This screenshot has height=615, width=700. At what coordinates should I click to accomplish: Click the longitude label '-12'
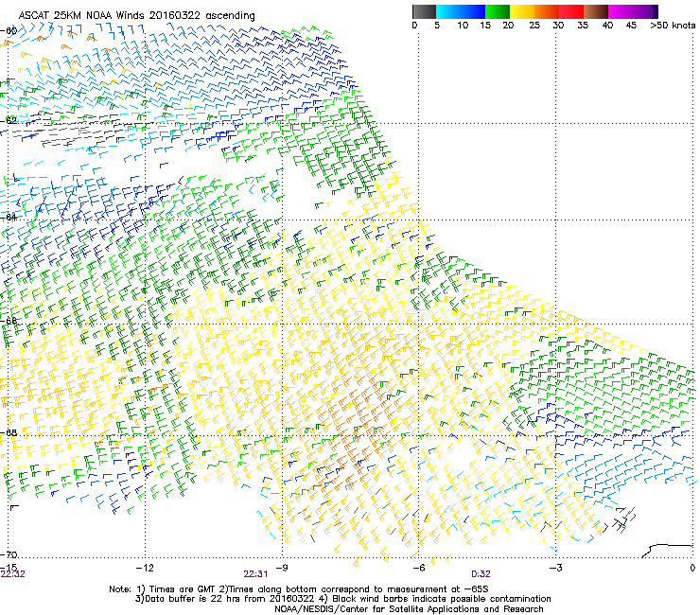145,568
